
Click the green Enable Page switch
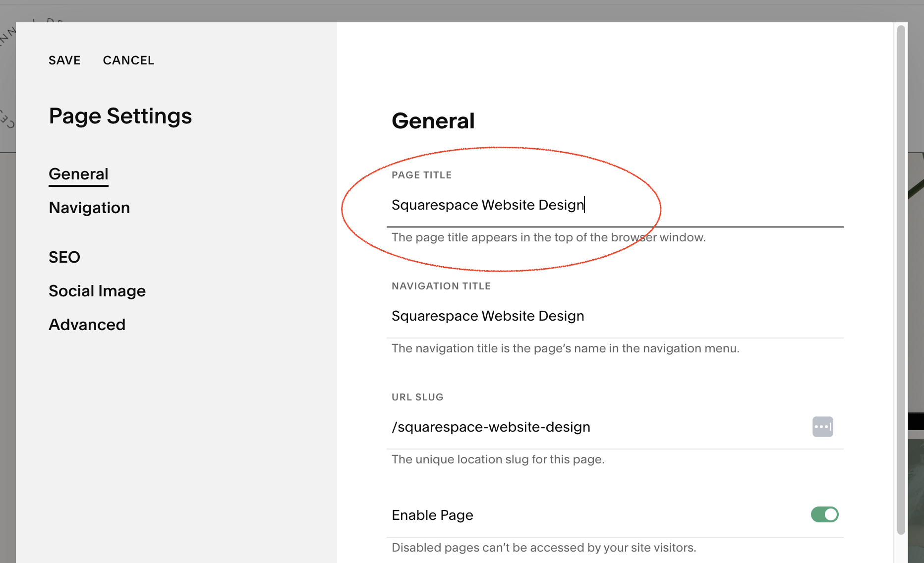(x=824, y=514)
